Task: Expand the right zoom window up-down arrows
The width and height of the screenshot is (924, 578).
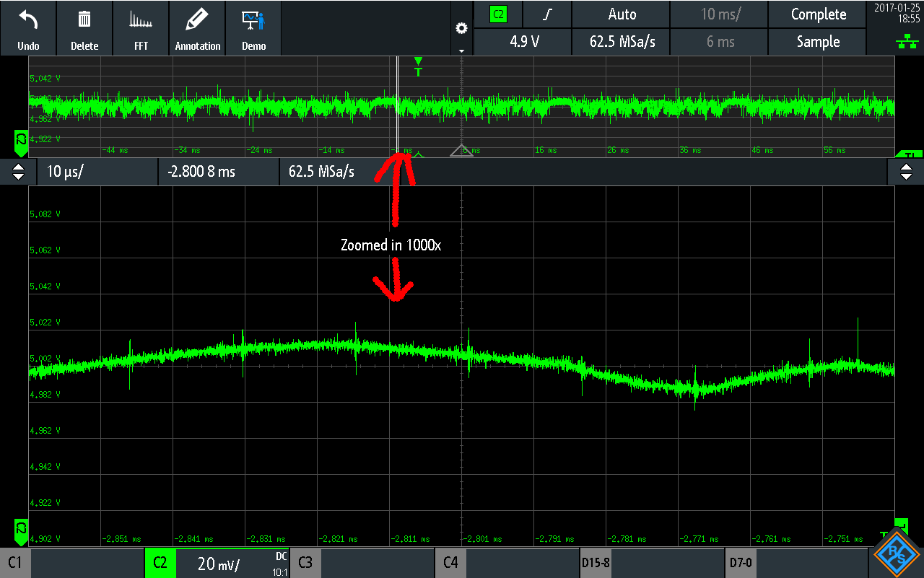Action: click(905, 172)
